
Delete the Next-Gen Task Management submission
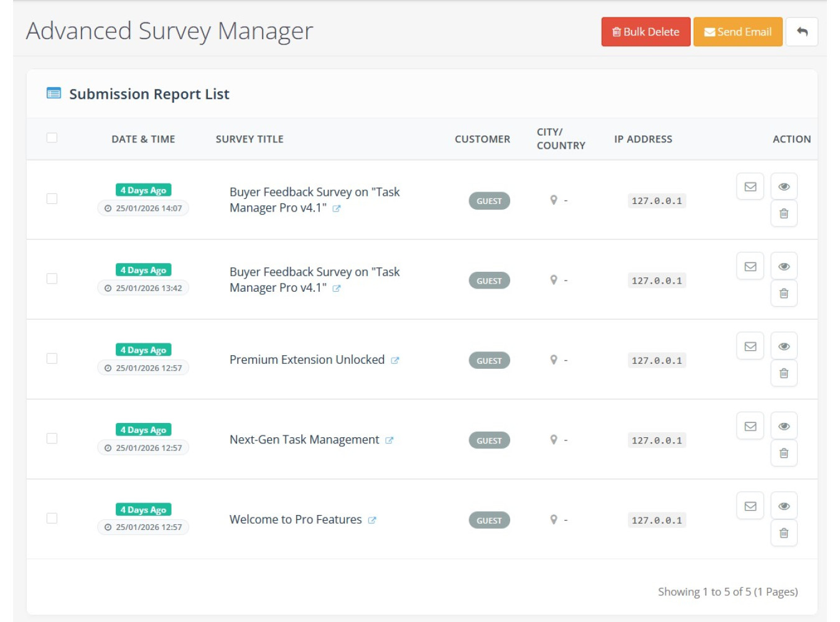click(x=783, y=453)
